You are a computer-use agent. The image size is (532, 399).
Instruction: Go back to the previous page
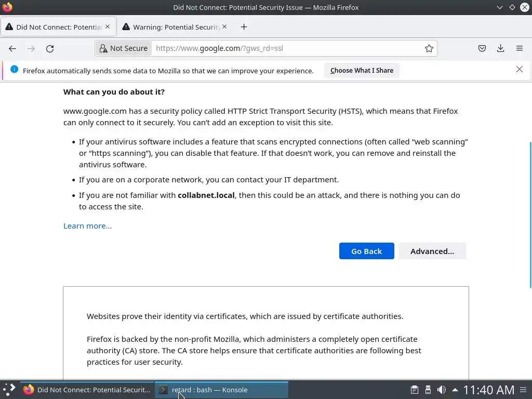[x=12, y=48]
